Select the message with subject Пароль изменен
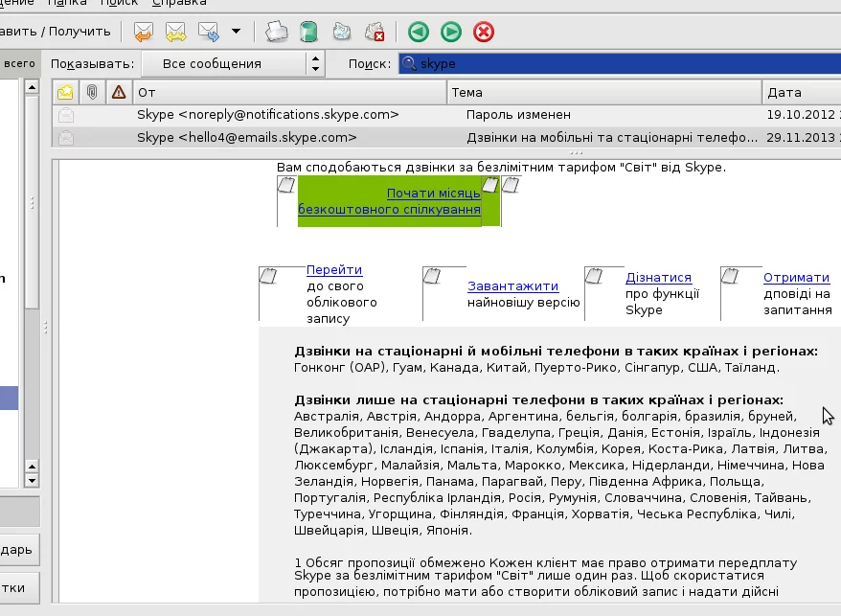Image resolution: width=841 pixels, height=616 pixels. (x=518, y=115)
